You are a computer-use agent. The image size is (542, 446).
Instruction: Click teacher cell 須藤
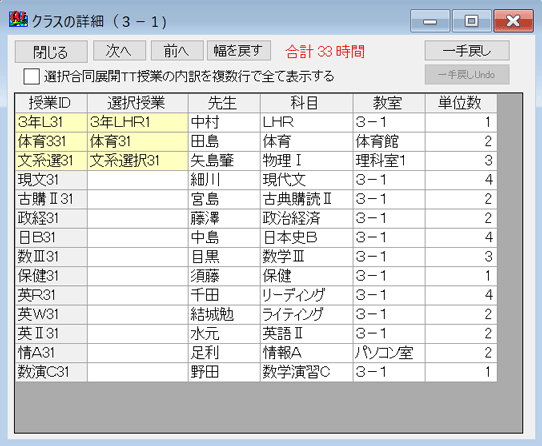coord(224,276)
